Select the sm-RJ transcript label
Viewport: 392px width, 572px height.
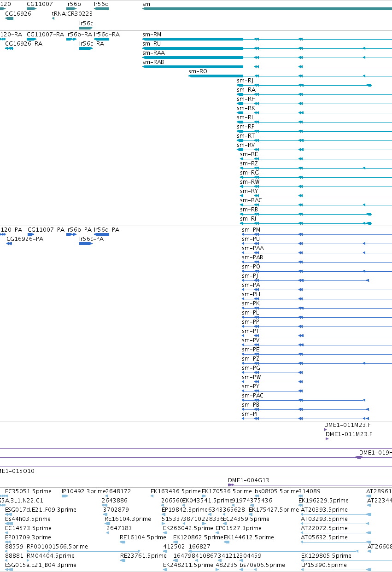(245, 81)
